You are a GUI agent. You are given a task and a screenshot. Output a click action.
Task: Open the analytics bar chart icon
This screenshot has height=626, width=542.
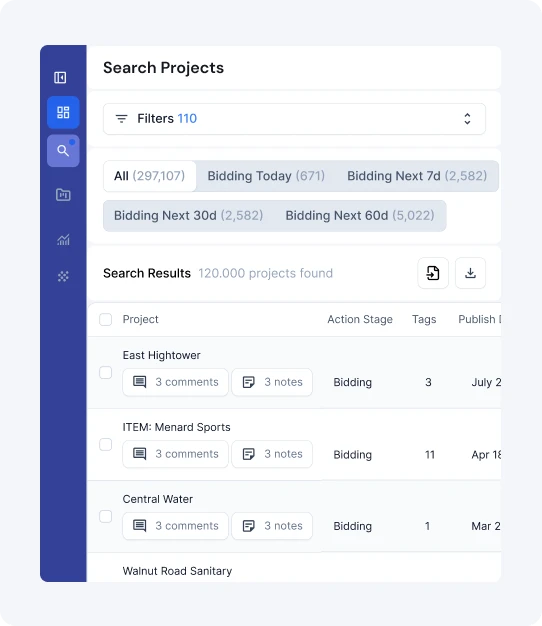tap(63, 240)
